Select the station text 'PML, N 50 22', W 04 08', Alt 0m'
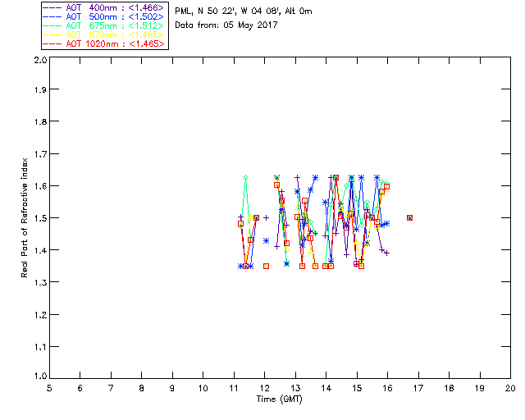 click(x=244, y=11)
